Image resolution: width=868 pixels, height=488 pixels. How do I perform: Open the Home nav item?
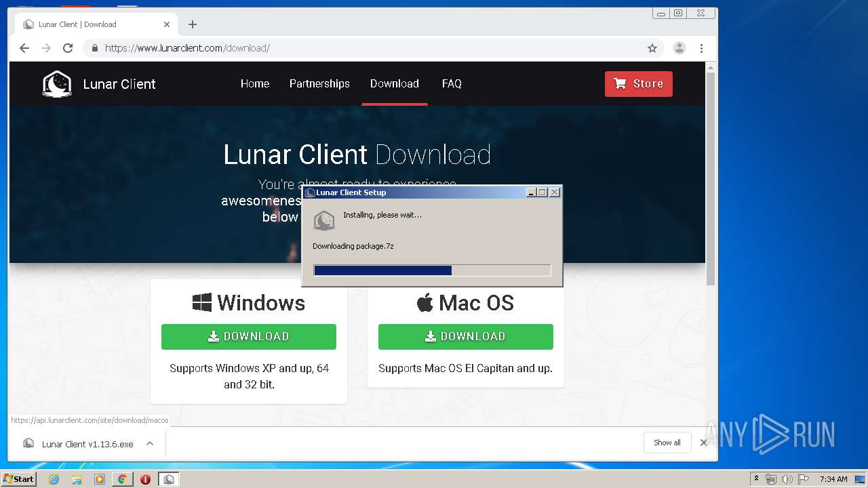(x=255, y=83)
